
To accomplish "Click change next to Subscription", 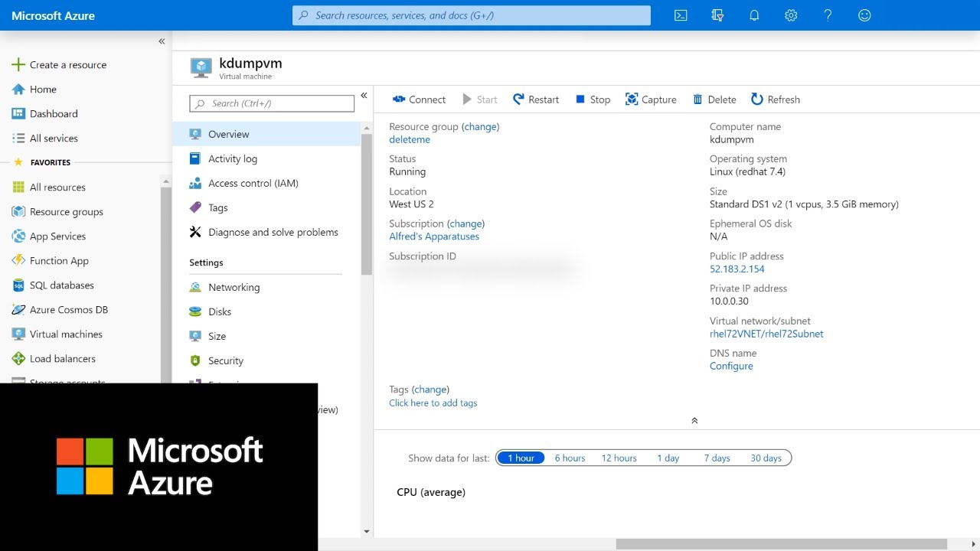I will (466, 223).
